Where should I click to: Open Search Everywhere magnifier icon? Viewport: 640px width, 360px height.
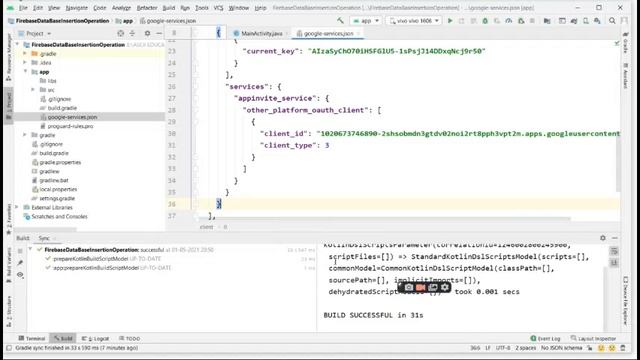tap(612, 20)
